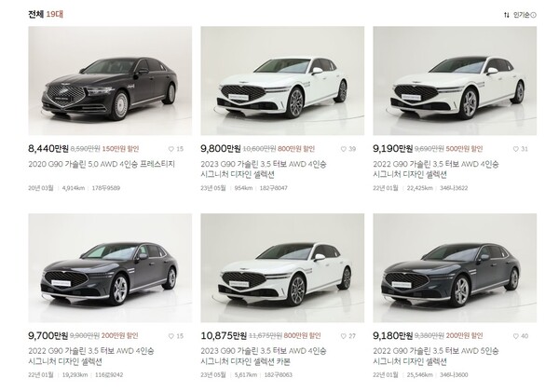Screen dimensions: 559x392
Task: View gray 2022 G90 19,293km photo
Action: 110,268
